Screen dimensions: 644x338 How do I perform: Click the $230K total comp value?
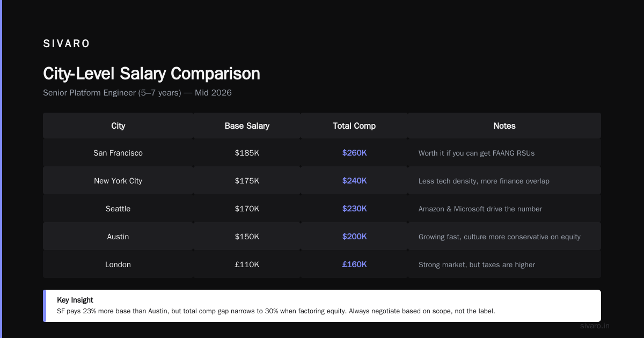(354, 209)
